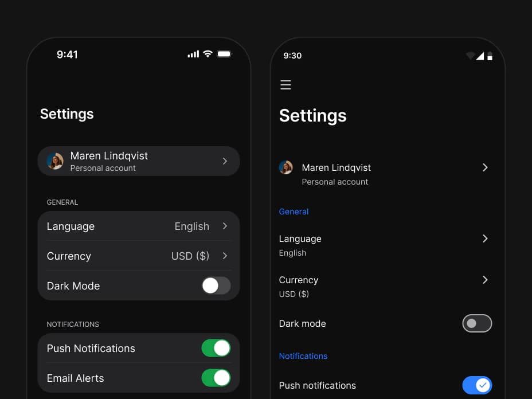Open Language setting label in Android mockup
The width and height of the screenshot is (532, 399).
tap(300, 239)
